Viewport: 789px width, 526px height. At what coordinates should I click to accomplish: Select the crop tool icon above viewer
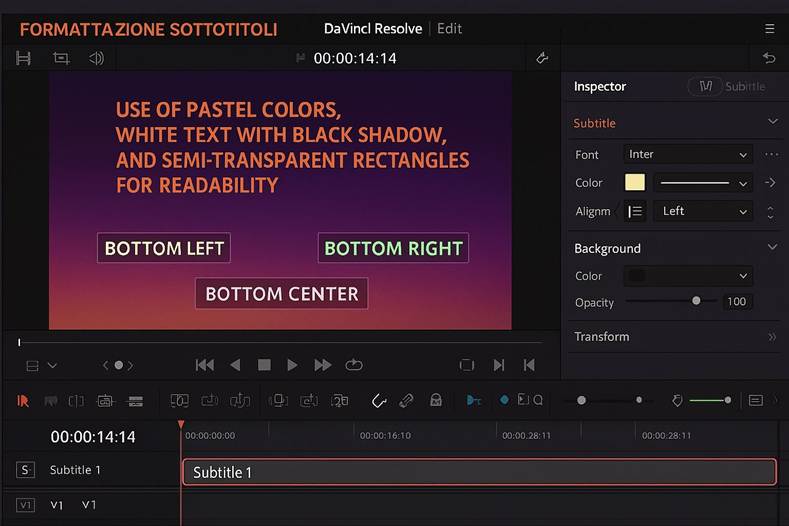(x=61, y=58)
